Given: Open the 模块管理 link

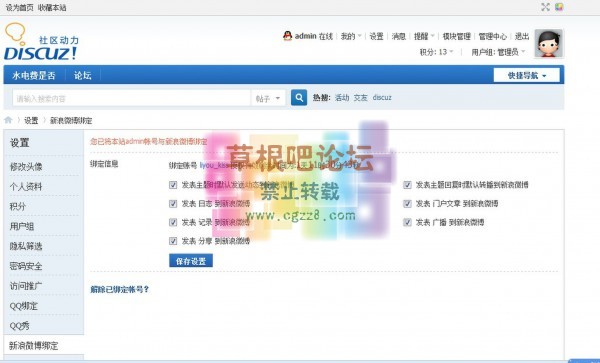Looking at the screenshot, I should point(457,36).
